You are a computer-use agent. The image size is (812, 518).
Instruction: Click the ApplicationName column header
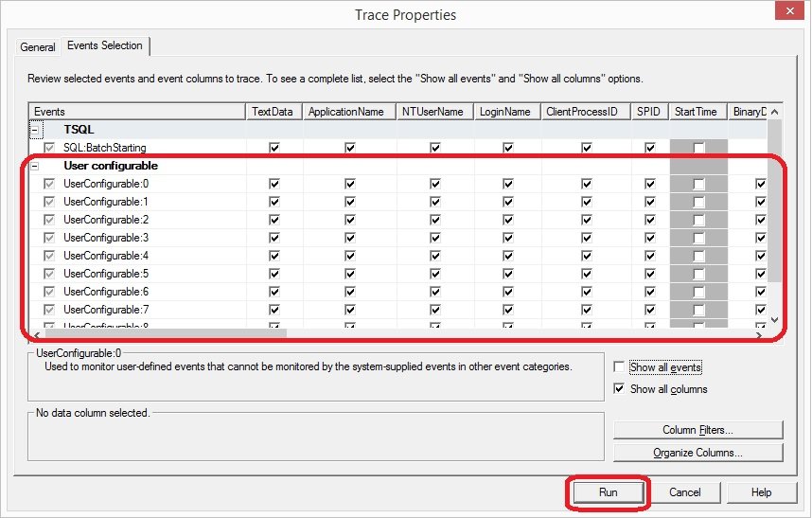click(349, 112)
